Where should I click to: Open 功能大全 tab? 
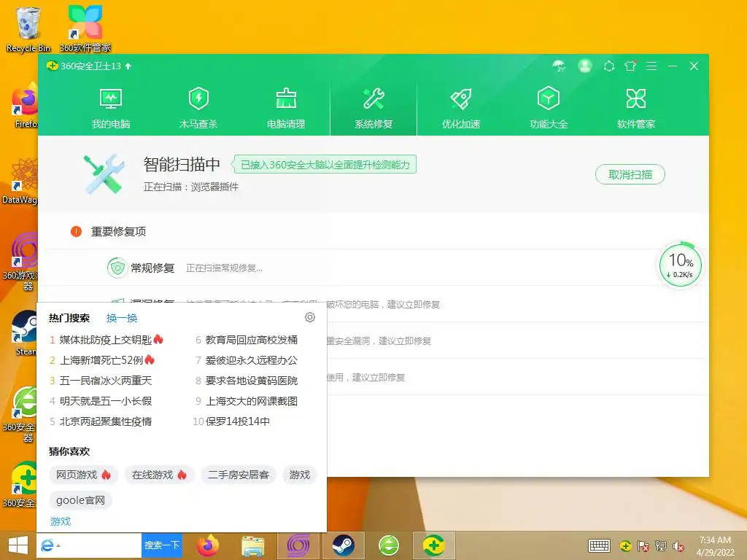click(x=549, y=109)
